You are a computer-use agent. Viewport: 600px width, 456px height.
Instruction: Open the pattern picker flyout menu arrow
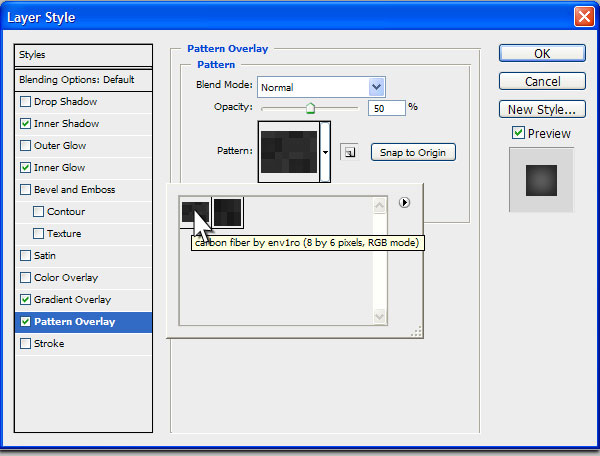[404, 202]
